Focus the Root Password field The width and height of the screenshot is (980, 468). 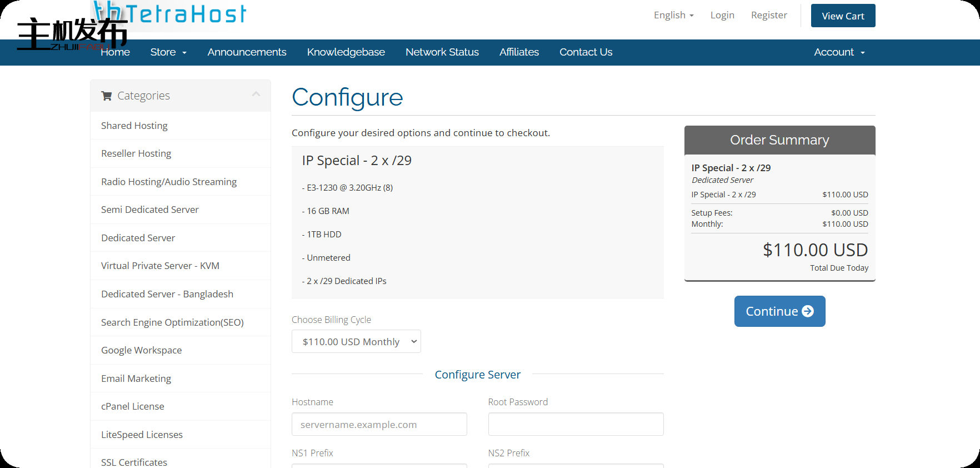coord(576,424)
